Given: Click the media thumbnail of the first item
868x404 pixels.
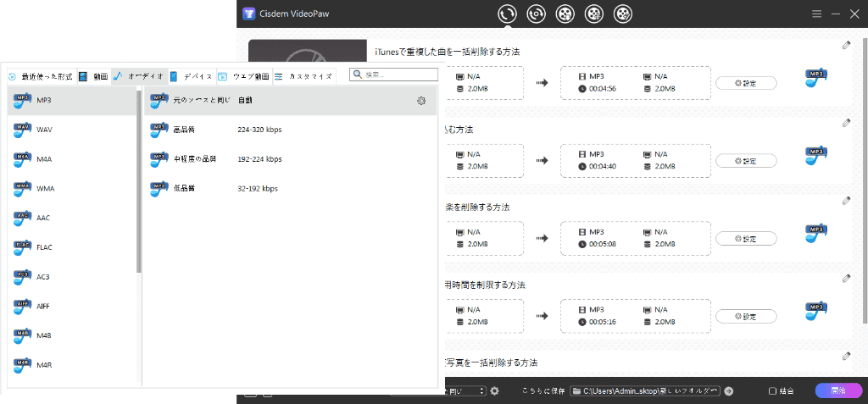Looking at the screenshot, I should 308,51.
